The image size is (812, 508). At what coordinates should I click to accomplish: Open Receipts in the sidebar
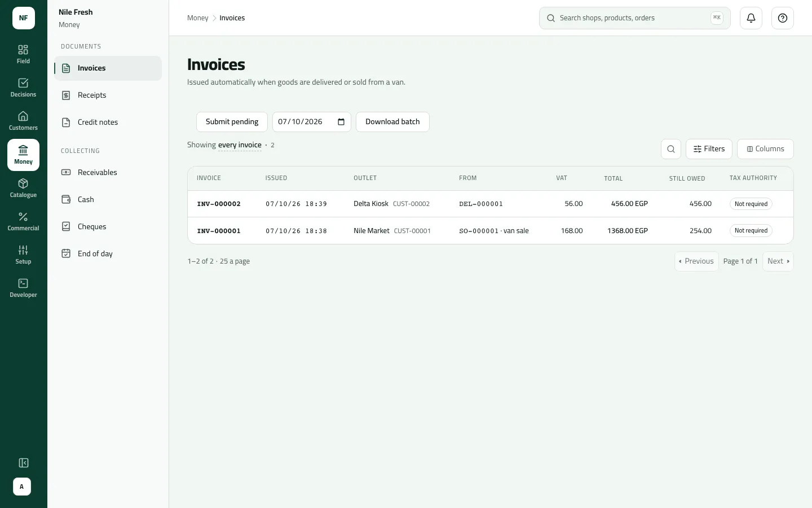[x=108, y=95]
